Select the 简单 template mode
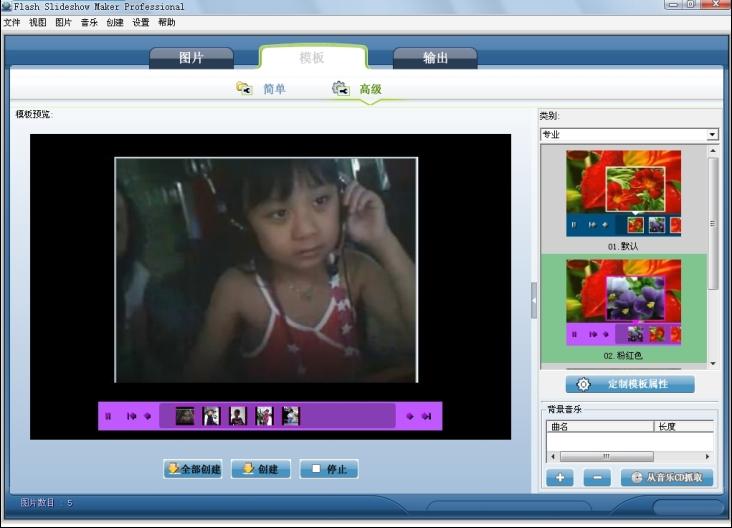 click(274, 89)
